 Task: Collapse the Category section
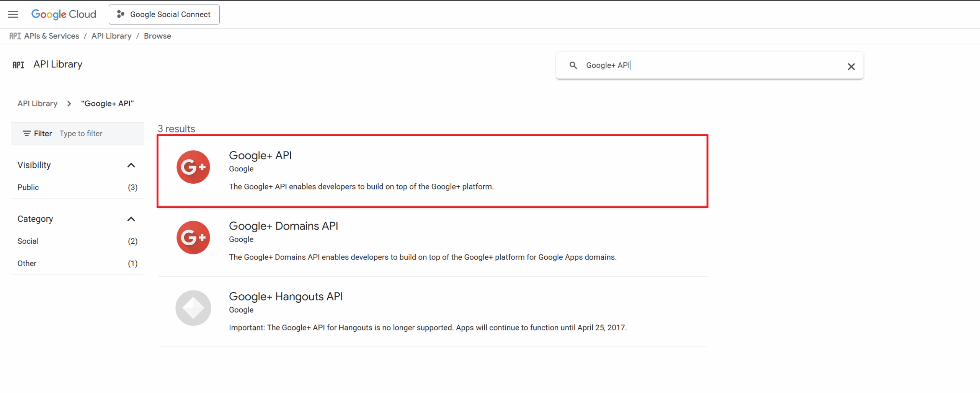pos(131,219)
